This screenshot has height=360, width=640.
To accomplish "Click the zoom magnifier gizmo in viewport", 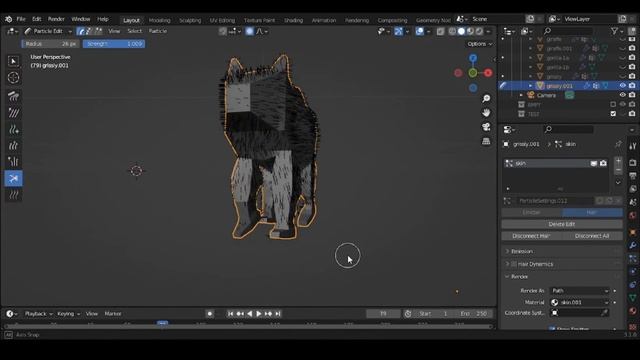I will pyautogui.click(x=486, y=99).
